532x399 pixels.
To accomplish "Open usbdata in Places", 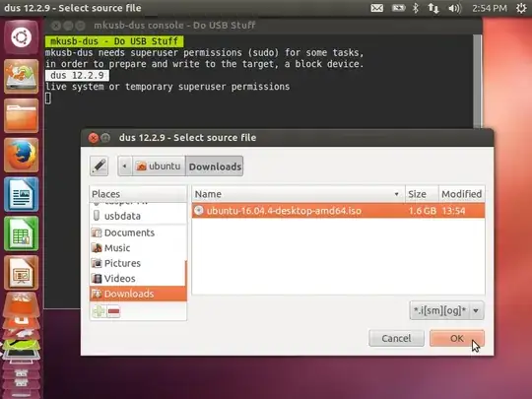I will [138, 216].
